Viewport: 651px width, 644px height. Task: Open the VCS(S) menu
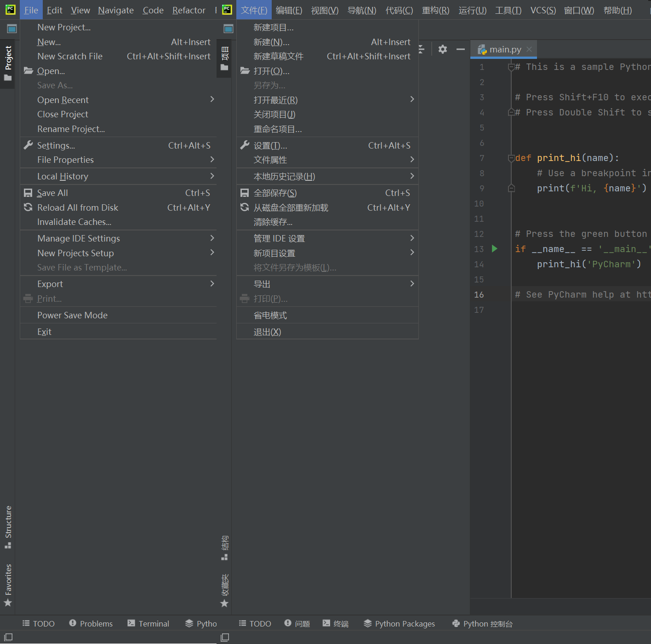coord(543,10)
